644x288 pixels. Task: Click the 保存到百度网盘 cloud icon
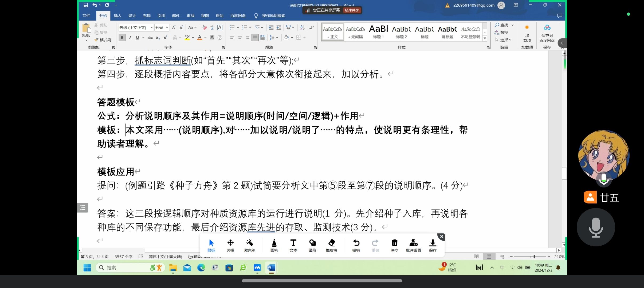click(x=547, y=28)
